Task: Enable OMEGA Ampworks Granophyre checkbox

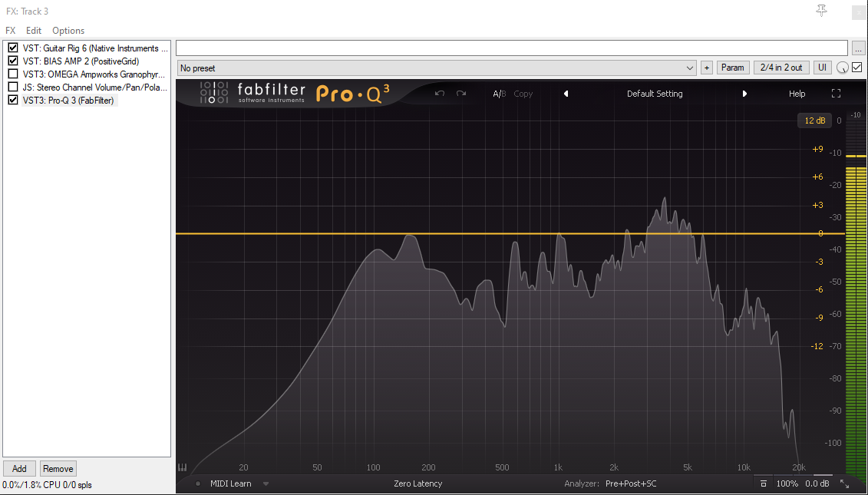Action: pos(13,74)
